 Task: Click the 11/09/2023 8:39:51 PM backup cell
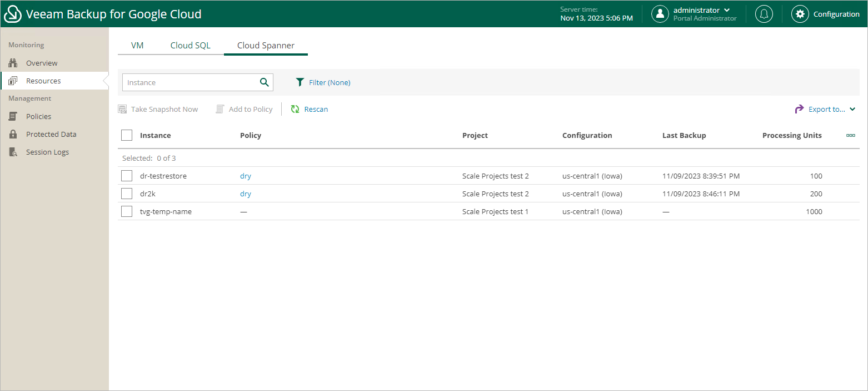click(x=701, y=176)
